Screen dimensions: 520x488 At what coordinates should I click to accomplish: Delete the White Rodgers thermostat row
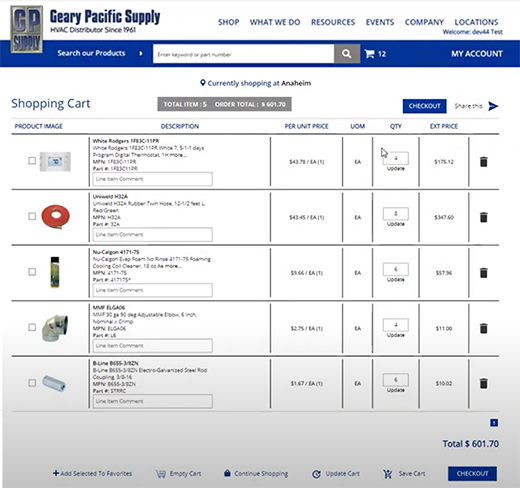pyautogui.click(x=484, y=162)
